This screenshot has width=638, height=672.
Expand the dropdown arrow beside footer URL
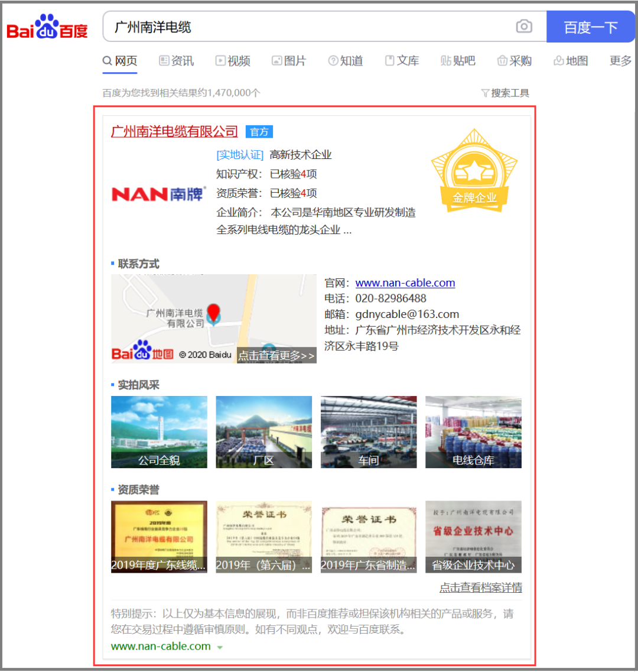coord(220,647)
